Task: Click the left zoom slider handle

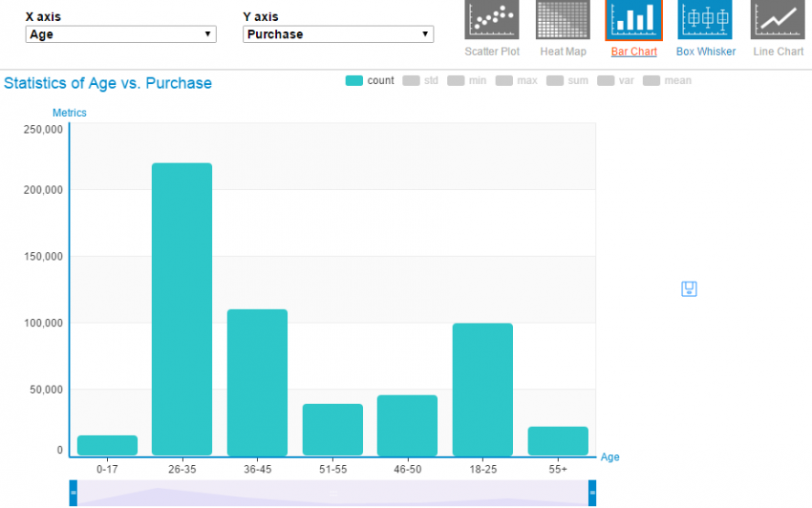Action: [x=73, y=495]
